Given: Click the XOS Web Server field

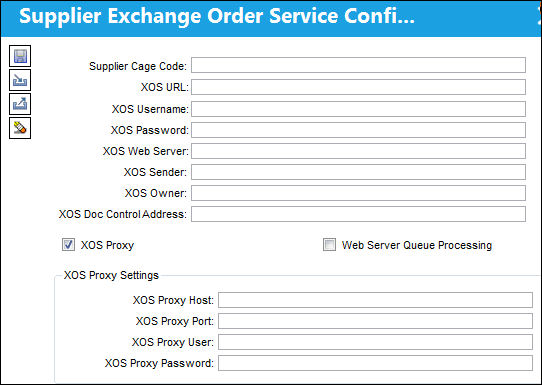Looking at the screenshot, I should pos(358,151).
